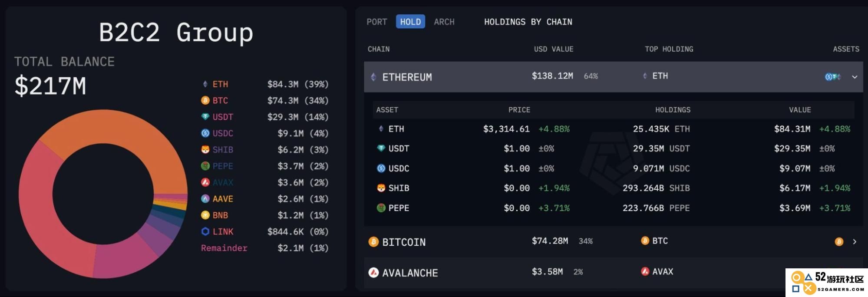Screen dimensions: 868x297
Task: Click the LINK hexagon icon in the legend
Action: 205,232
